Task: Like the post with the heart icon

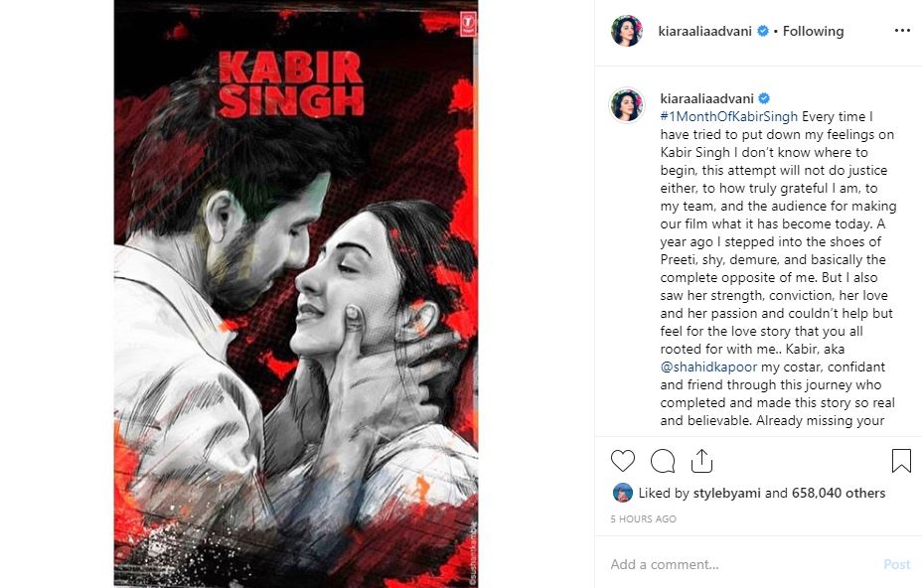Action: click(623, 461)
